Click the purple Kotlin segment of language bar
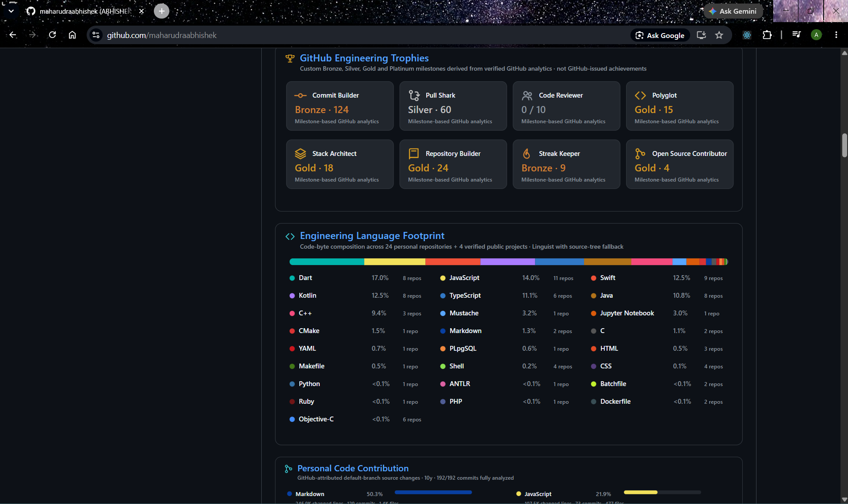 click(508, 262)
